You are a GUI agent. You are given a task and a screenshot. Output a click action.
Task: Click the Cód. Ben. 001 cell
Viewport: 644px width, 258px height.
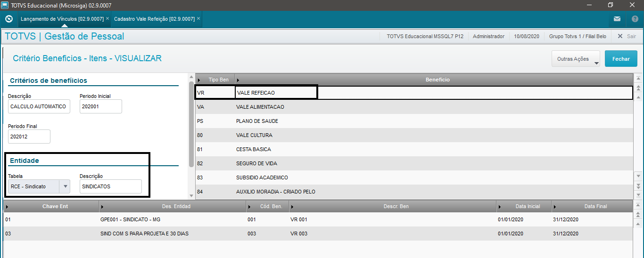[x=267, y=219]
